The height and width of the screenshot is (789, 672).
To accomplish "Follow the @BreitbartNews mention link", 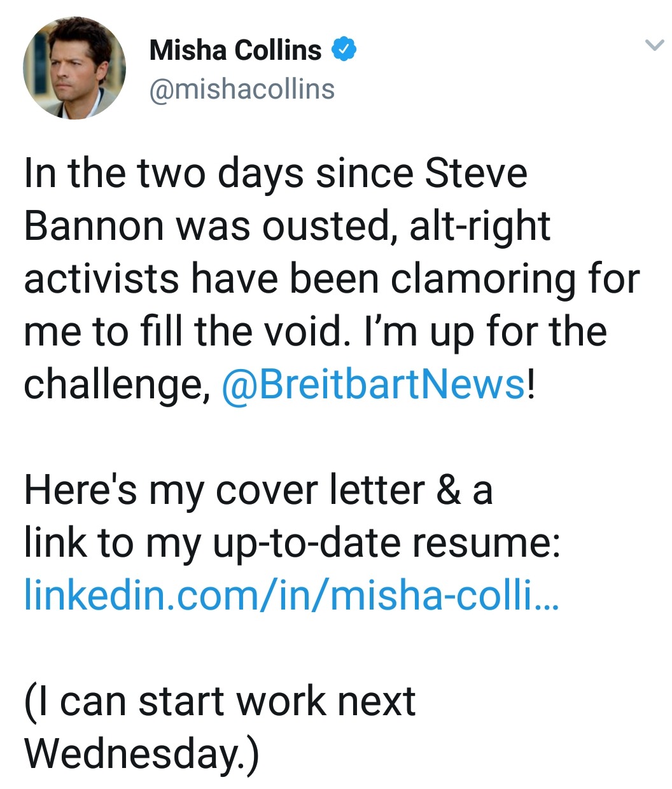I will point(374,384).
